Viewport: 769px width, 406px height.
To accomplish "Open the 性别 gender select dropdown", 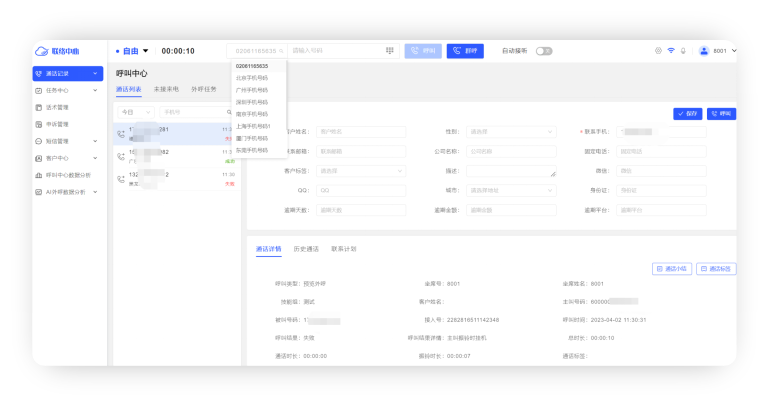I will click(x=497, y=131).
